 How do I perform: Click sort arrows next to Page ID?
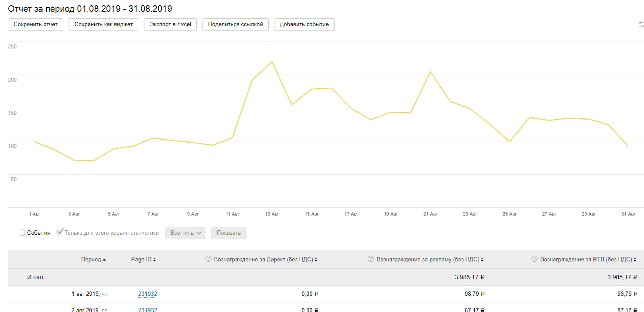click(x=154, y=260)
